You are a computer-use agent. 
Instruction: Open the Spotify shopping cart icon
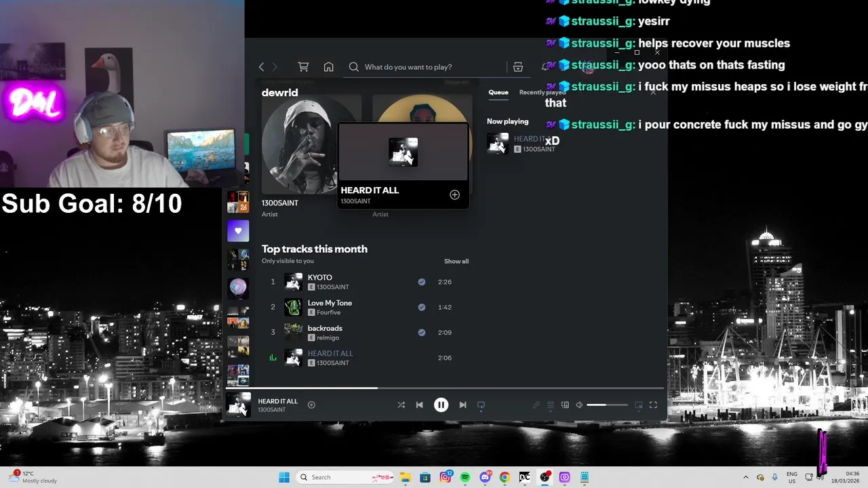coord(303,66)
